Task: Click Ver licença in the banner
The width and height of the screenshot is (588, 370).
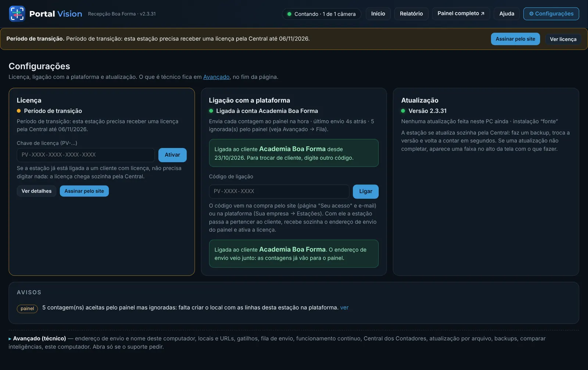Action: point(563,39)
